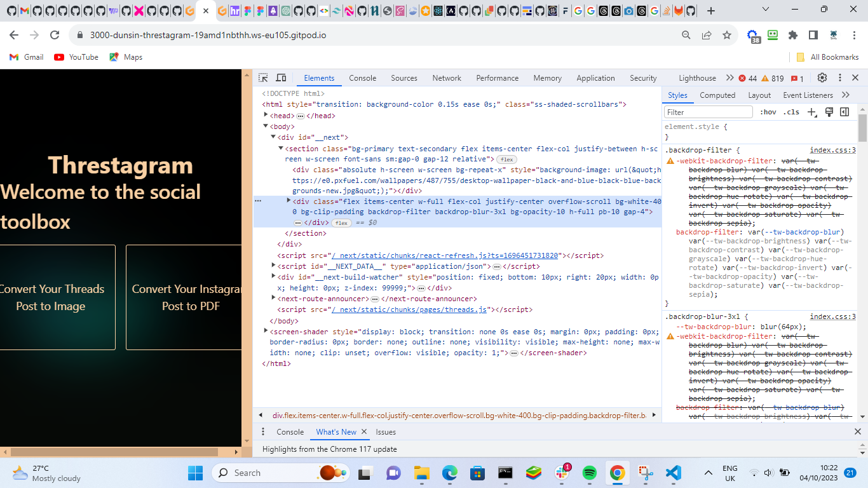
Task: Open DevTools settings gear
Action: pyautogui.click(x=823, y=78)
